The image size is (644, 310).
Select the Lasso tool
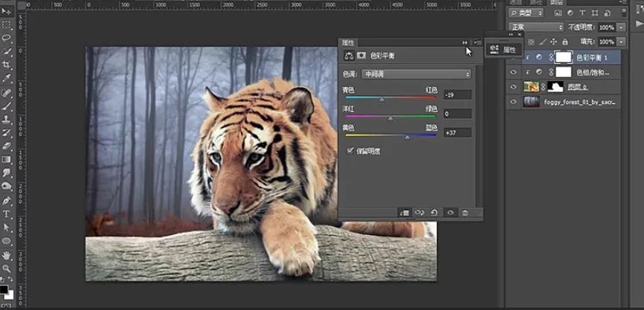click(x=6, y=38)
